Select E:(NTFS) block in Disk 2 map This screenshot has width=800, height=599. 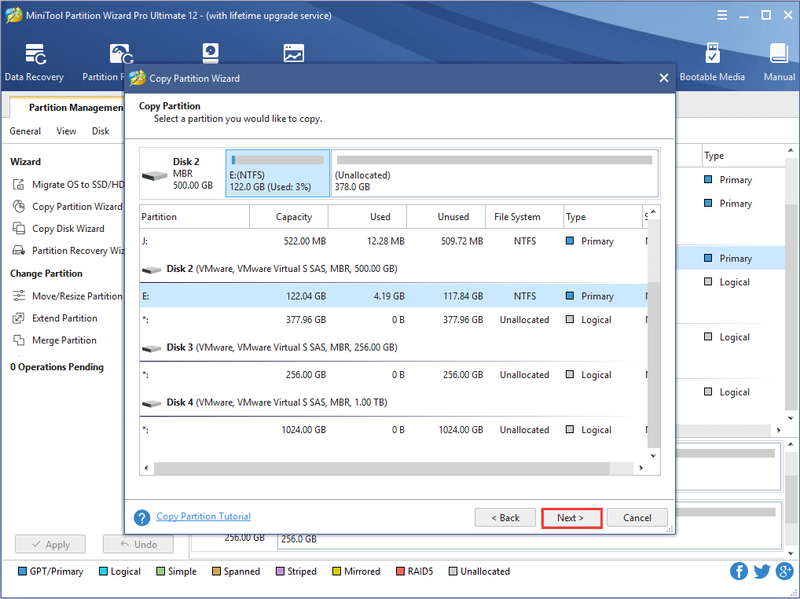point(278,173)
